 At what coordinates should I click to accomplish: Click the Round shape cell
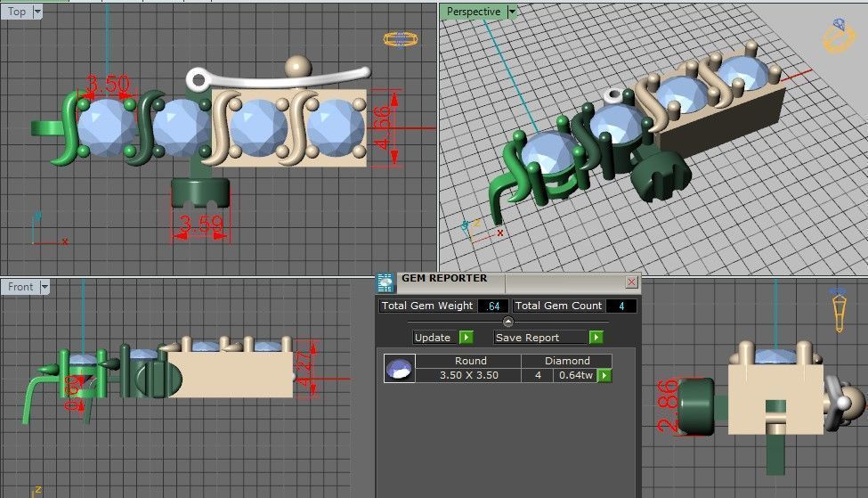click(468, 361)
